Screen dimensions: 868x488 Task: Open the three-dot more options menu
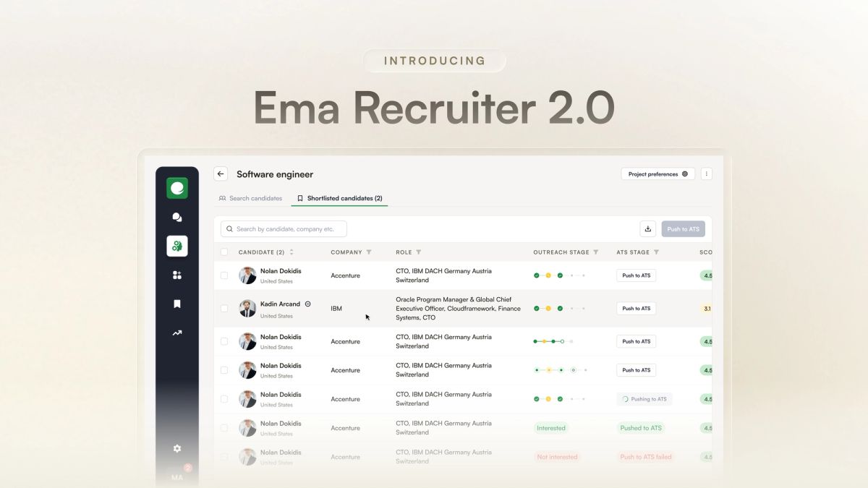[x=707, y=174]
